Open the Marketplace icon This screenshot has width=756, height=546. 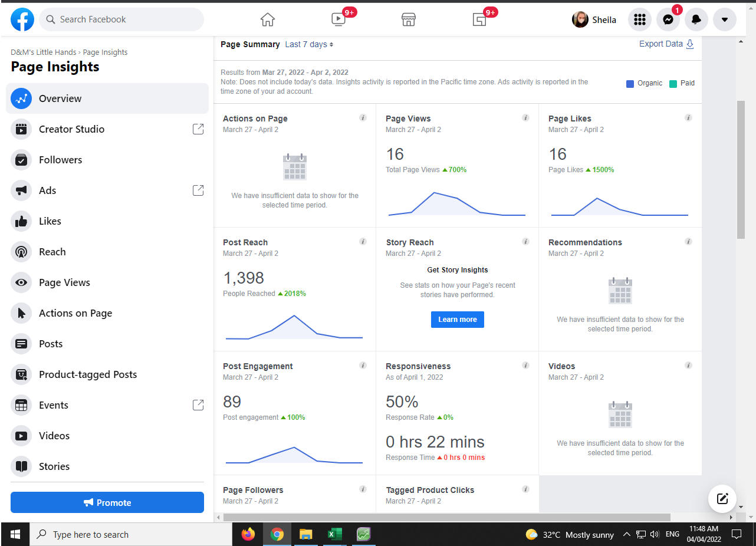409,19
